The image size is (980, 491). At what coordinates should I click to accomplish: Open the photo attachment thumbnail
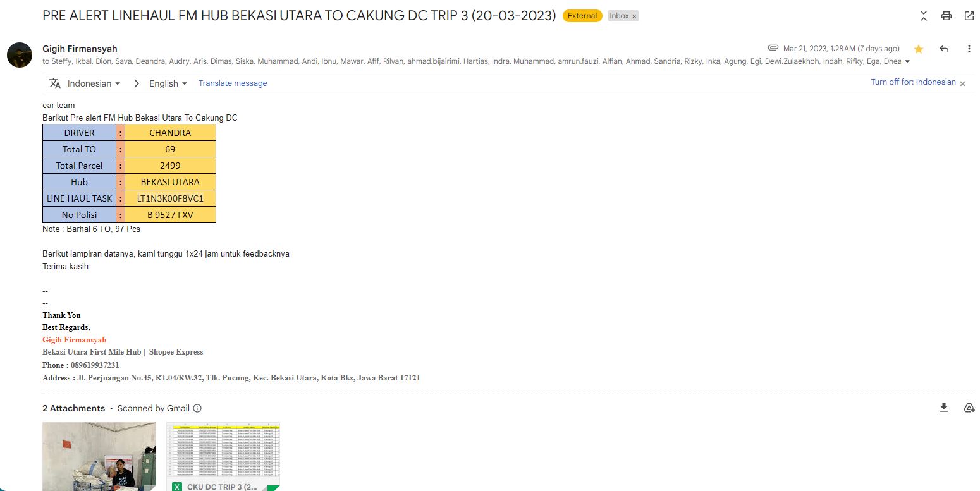(x=99, y=456)
